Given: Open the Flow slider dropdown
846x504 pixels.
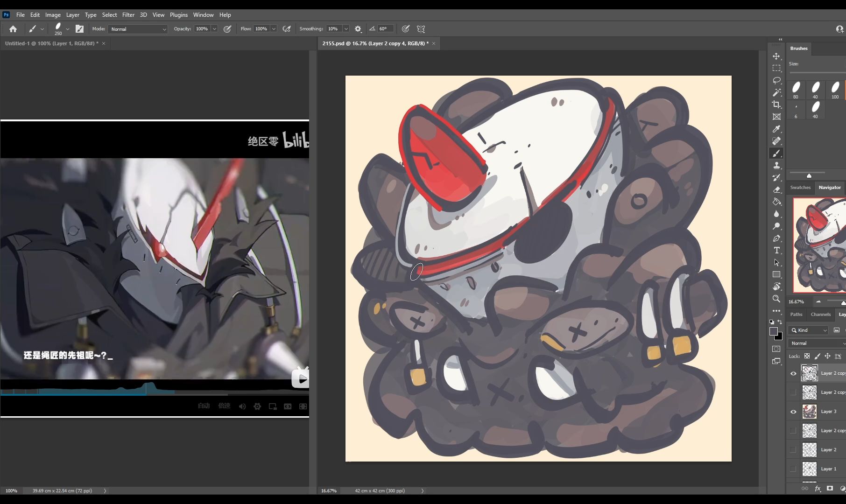Looking at the screenshot, I should point(274,29).
